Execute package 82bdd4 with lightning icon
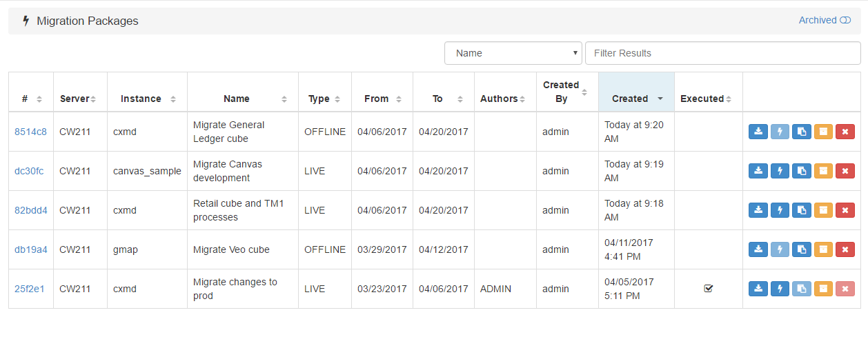868x348 pixels. pyautogui.click(x=780, y=210)
